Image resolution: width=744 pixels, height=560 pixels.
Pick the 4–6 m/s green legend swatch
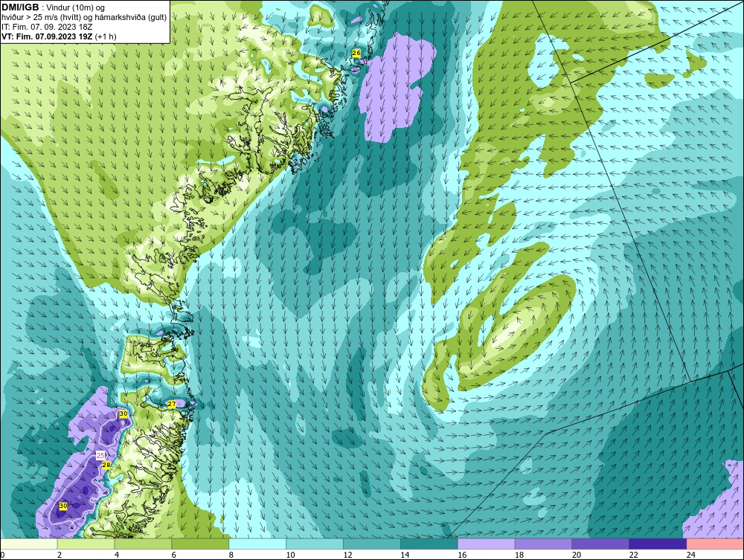pos(143,544)
